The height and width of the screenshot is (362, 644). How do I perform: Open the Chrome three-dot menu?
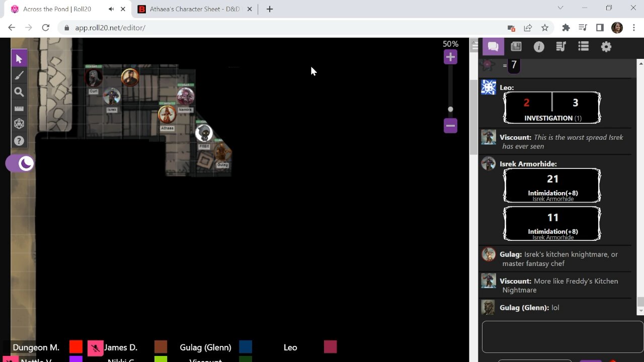(x=633, y=28)
